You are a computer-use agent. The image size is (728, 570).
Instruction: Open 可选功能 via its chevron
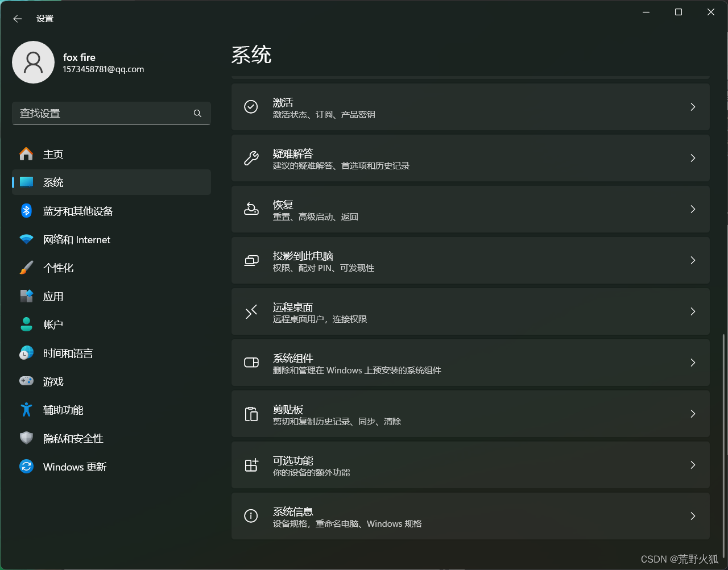coord(693,465)
